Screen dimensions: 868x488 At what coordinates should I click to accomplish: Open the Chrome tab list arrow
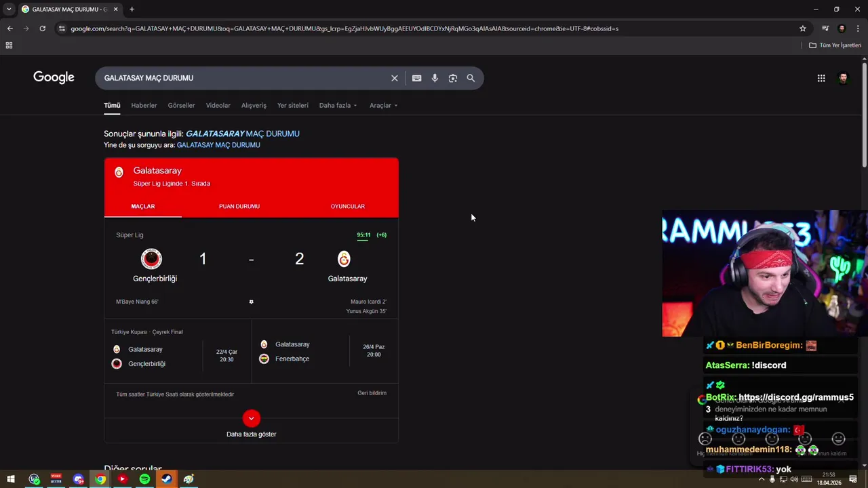[x=9, y=9]
